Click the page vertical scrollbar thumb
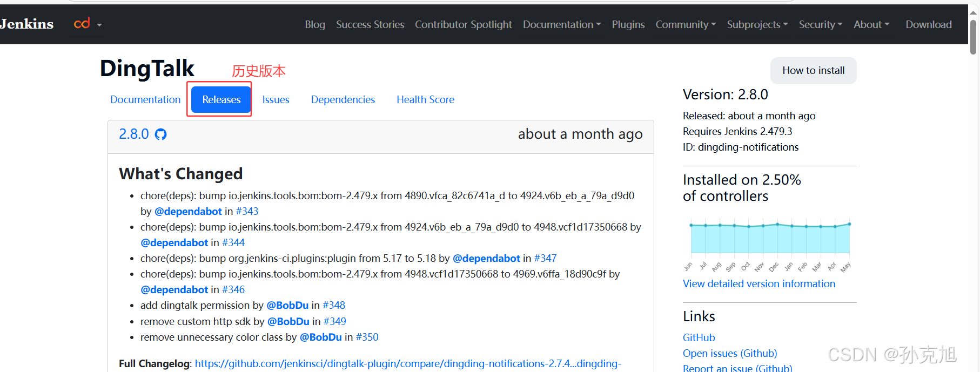Screen dimensions: 980x372 (973, 37)
